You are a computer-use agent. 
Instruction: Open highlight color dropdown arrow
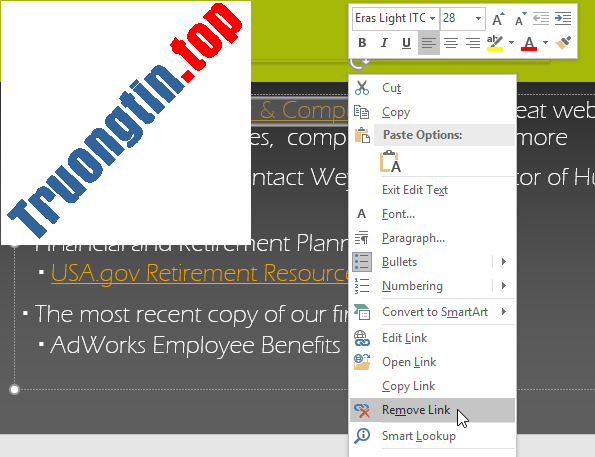pos(511,43)
